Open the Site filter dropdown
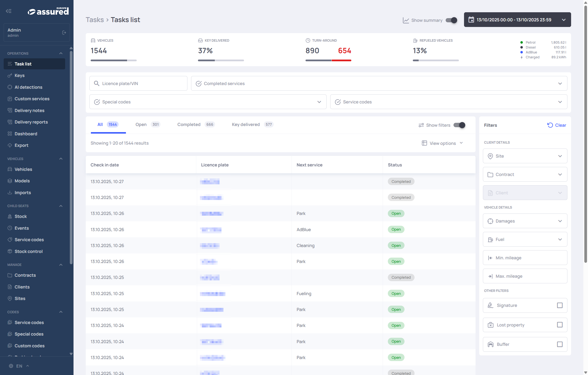Image resolution: width=588 pixels, height=375 pixels. pos(525,156)
